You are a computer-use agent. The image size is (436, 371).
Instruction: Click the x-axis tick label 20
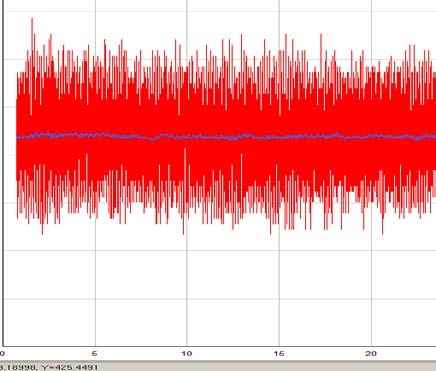click(371, 354)
